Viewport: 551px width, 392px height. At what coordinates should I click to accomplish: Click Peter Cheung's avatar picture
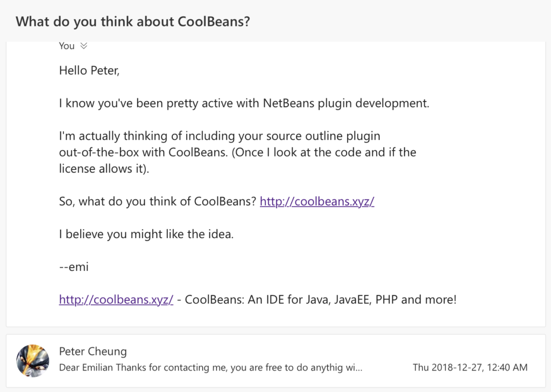tap(33, 361)
